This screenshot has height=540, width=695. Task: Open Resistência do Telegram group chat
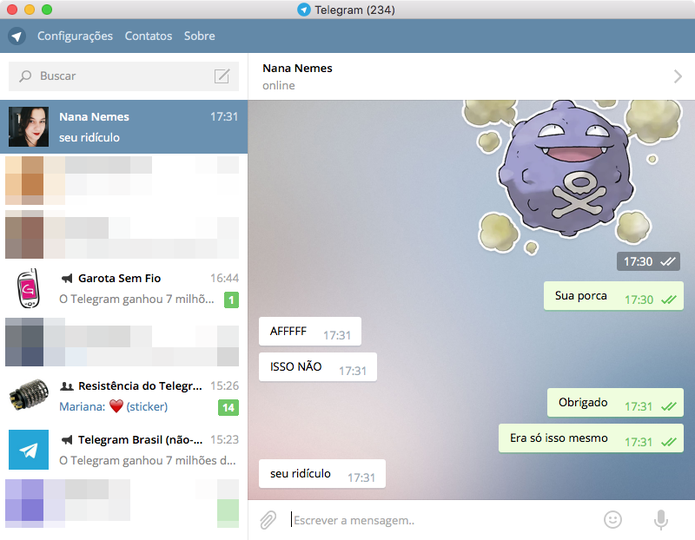pyautogui.click(x=124, y=396)
